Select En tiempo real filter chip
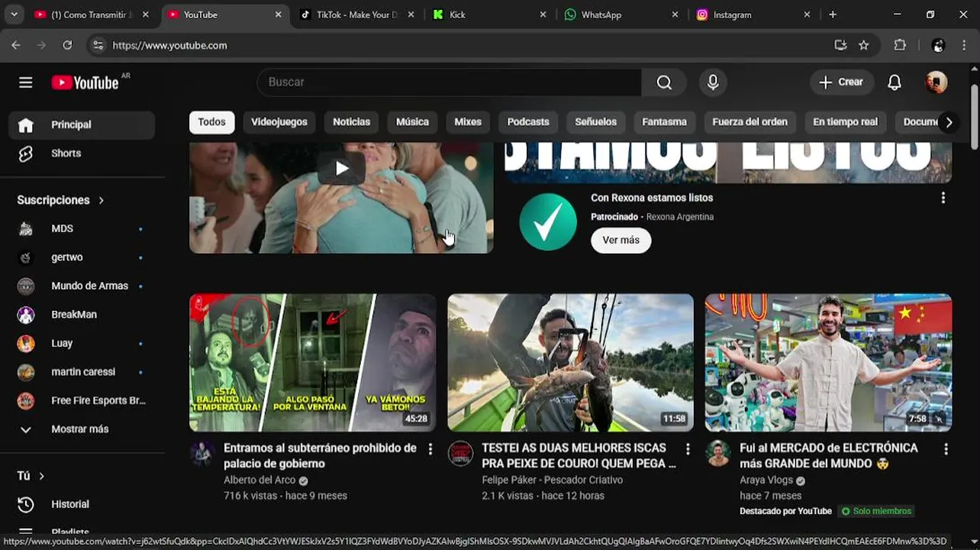Viewport: 980px width, 550px height. tap(845, 122)
